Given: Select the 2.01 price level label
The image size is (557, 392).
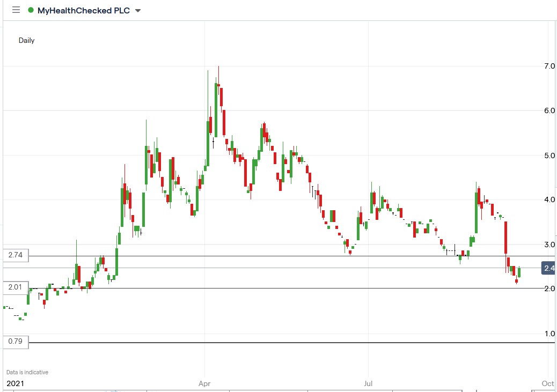Looking at the screenshot, I should tap(15, 287).
